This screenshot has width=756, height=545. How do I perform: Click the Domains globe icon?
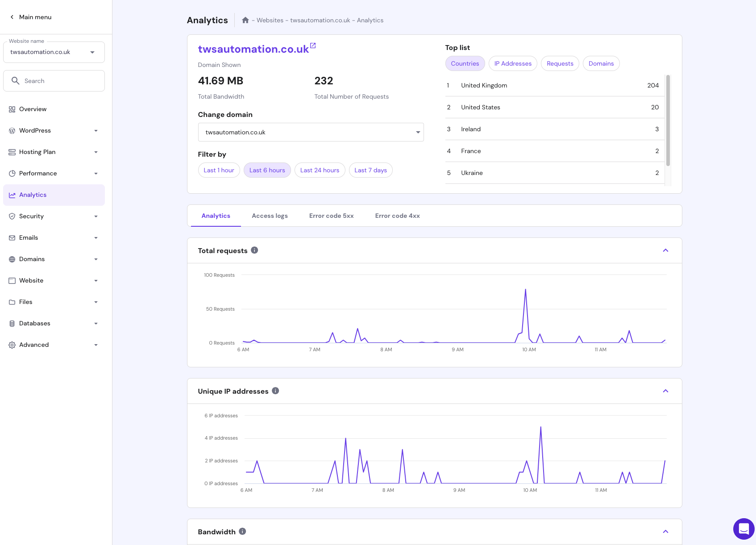tap(12, 259)
